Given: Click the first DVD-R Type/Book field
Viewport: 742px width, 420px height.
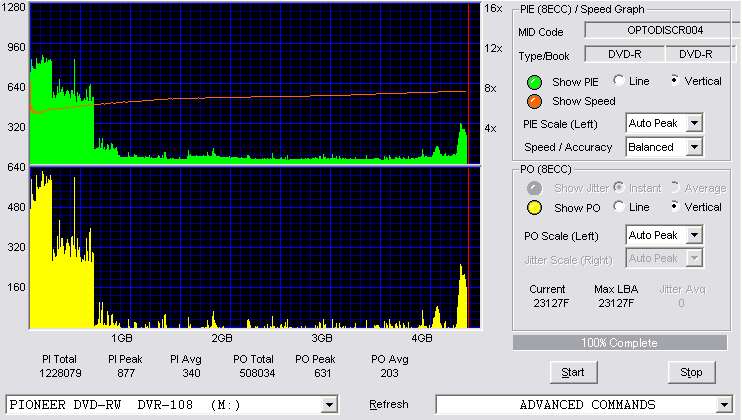Looking at the screenshot, I should click(625, 54).
